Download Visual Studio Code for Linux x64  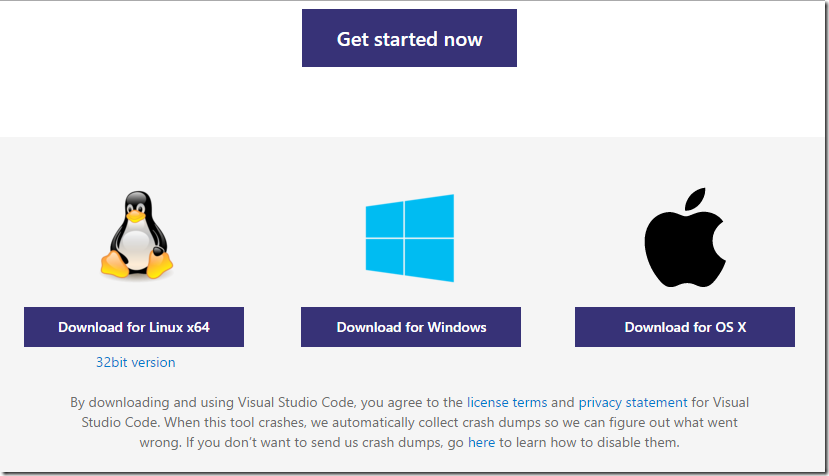click(x=134, y=327)
